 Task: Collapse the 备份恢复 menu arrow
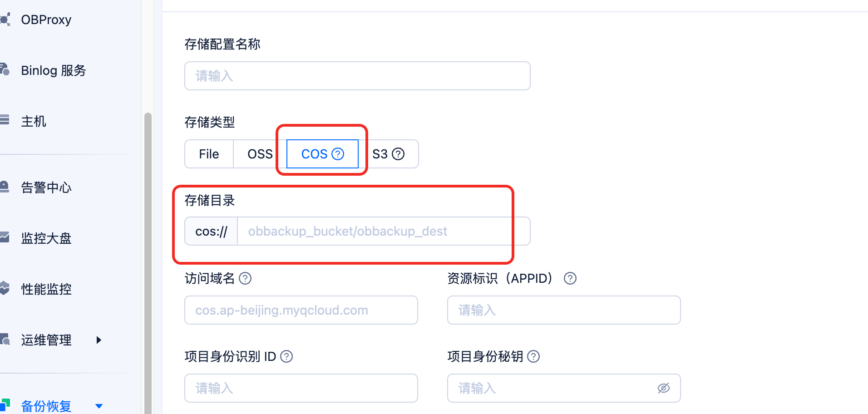coord(99,406)
